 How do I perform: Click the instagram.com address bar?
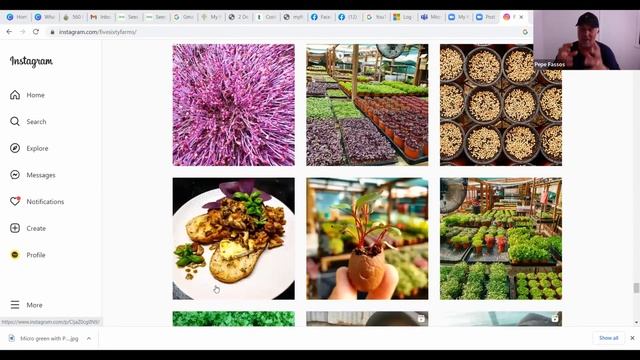286,32
